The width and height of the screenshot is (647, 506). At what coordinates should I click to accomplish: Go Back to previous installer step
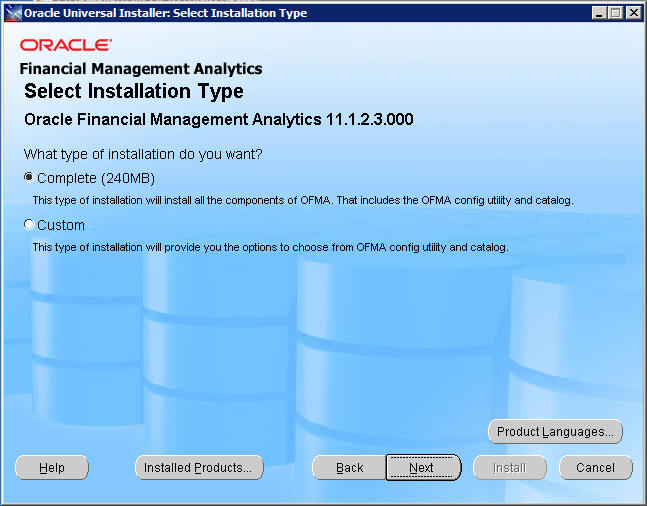(349, 468)
